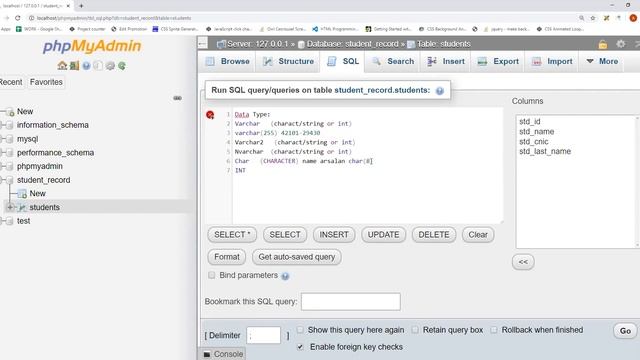Open help icon next to Bind parameters
This screenshot has height=360, width=640.
(285, 276)
